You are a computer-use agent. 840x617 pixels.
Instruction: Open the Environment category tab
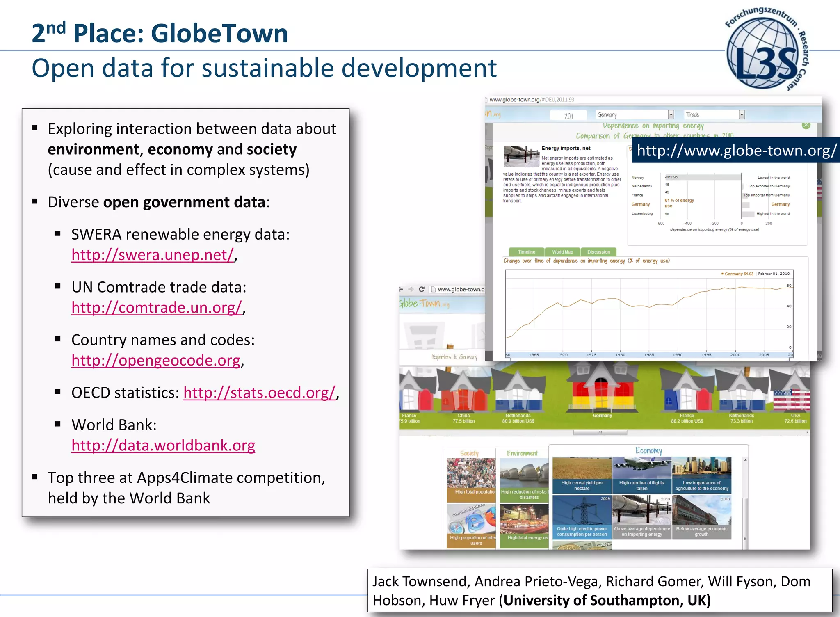[522, 453]
